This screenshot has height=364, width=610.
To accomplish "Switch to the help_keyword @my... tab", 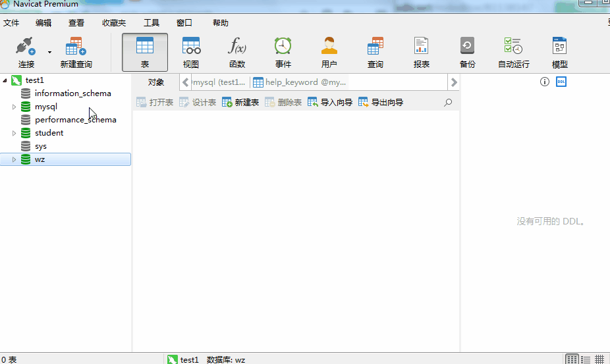I will [x=300, y=82].
